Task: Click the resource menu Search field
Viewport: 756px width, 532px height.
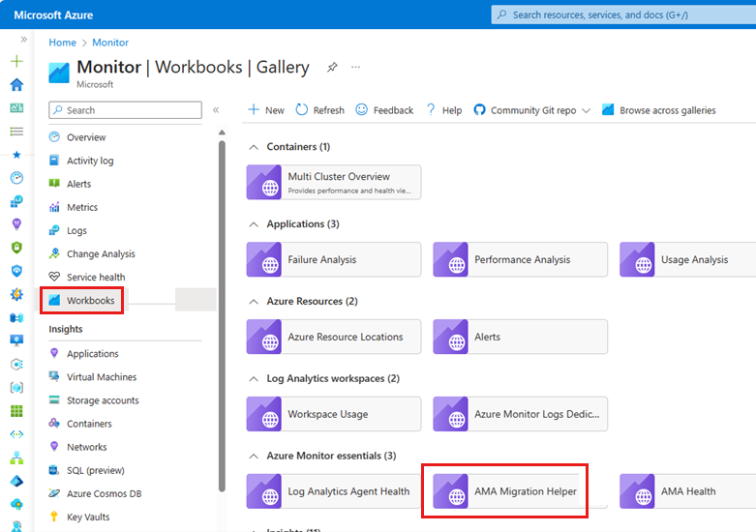Action: pyautogui.click(x=126, y=110)
